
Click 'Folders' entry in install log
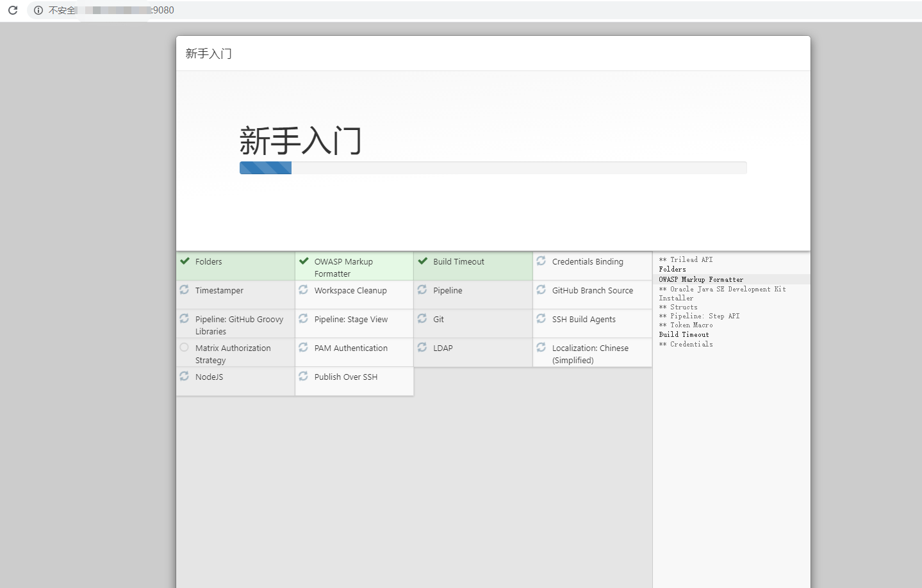click(672, 270)
